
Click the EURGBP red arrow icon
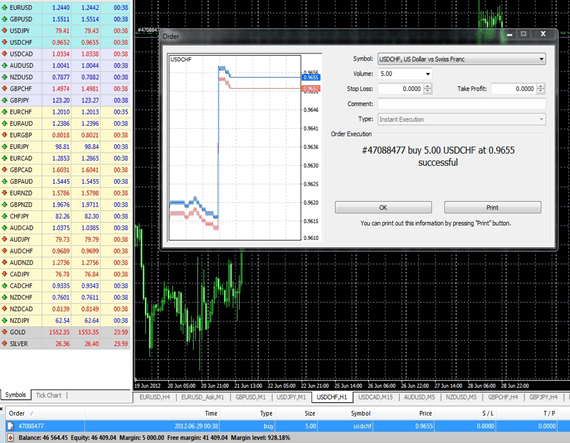coord(4,135)
